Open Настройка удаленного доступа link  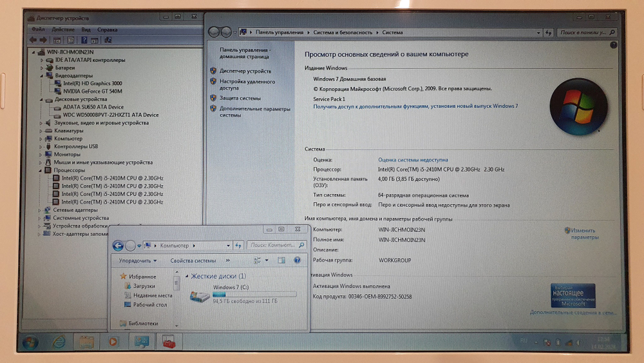pyautogui.click(x=247, y=84)
